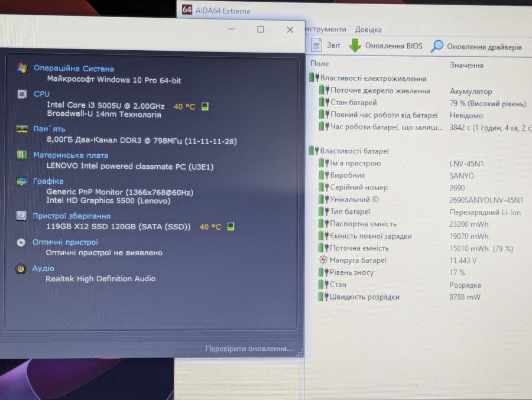Click the red voltage icon beside Напруга батареї

coord(323,260)
